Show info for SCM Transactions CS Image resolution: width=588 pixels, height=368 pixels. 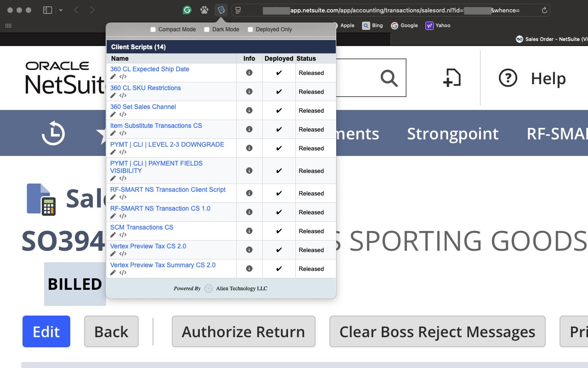point(249,231)
